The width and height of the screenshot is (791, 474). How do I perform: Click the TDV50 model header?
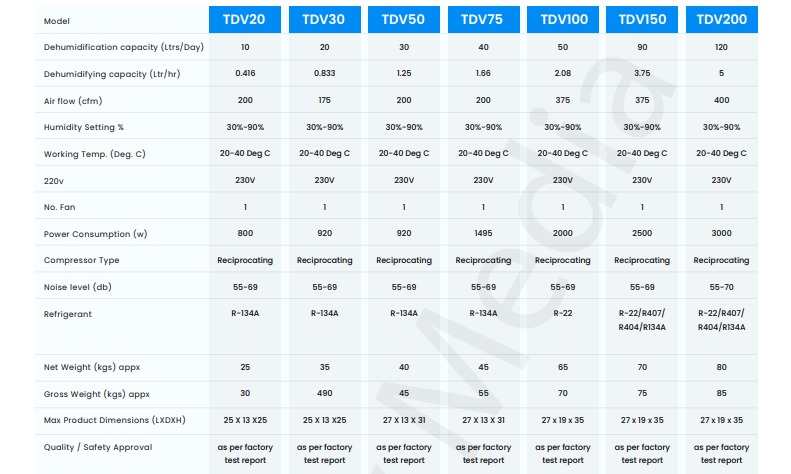click(404, 20)
